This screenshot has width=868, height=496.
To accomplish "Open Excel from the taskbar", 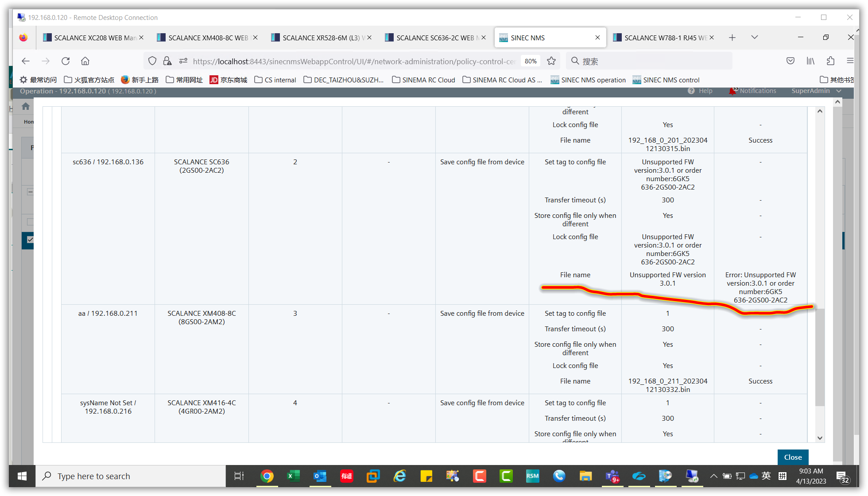I will [x=293, y=476].
